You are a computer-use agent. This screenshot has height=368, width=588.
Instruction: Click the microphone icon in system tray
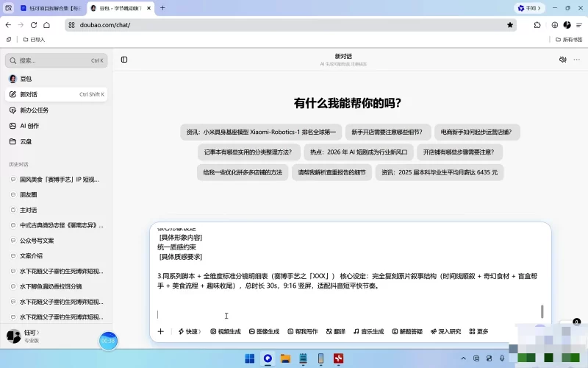[502, 358]
